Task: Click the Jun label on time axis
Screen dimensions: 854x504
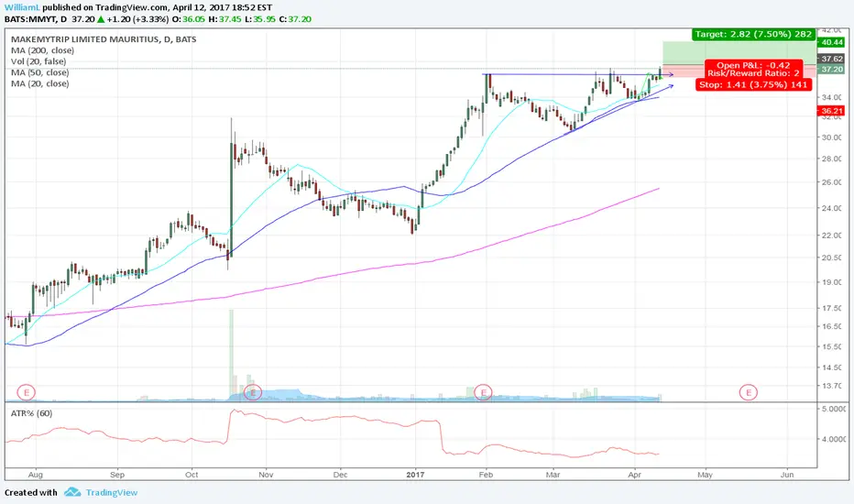Action: coord(787,475)
